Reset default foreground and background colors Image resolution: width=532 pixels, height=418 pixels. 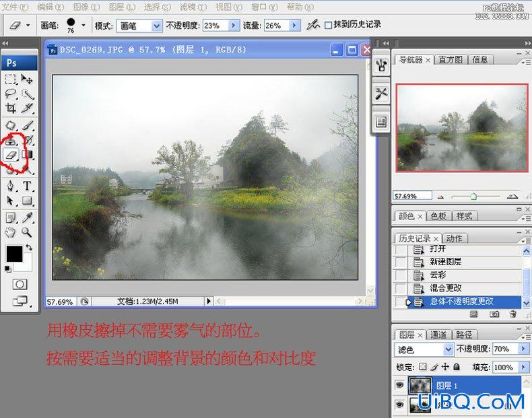7,269
